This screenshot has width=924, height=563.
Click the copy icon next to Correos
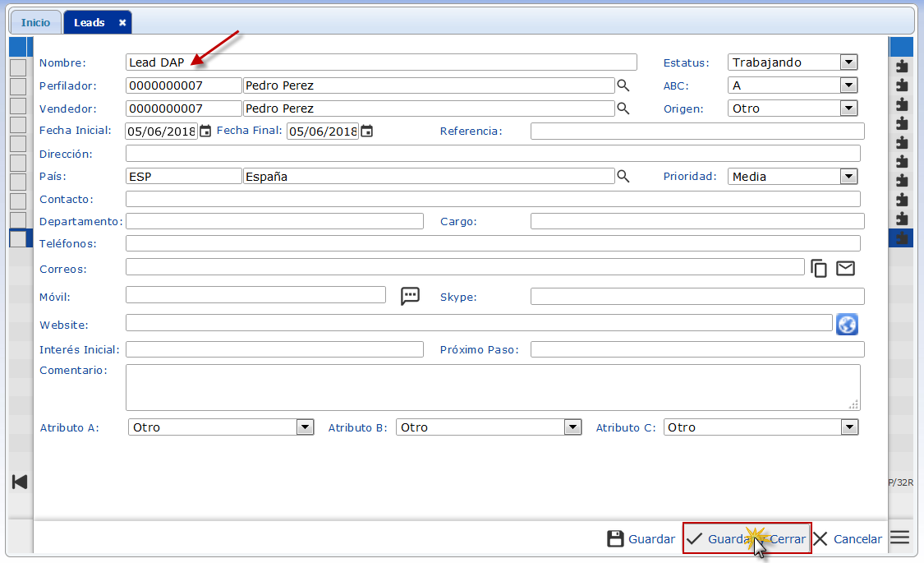819,268
